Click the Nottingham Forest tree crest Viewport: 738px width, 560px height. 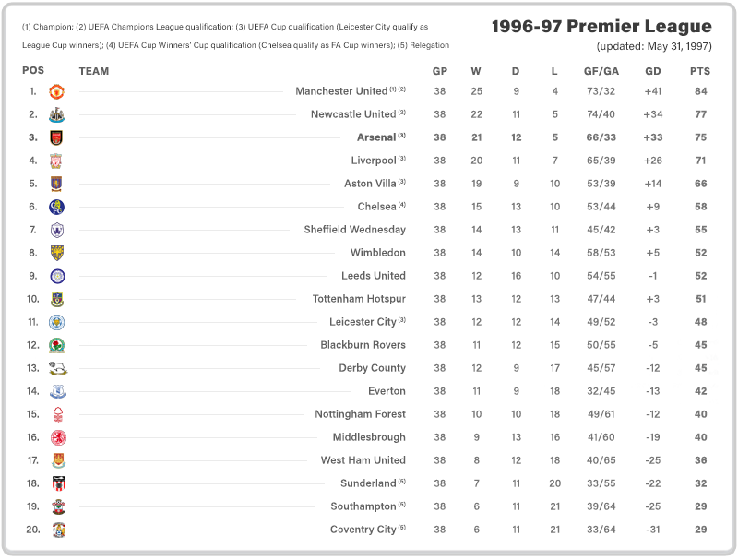coord(58,414)
